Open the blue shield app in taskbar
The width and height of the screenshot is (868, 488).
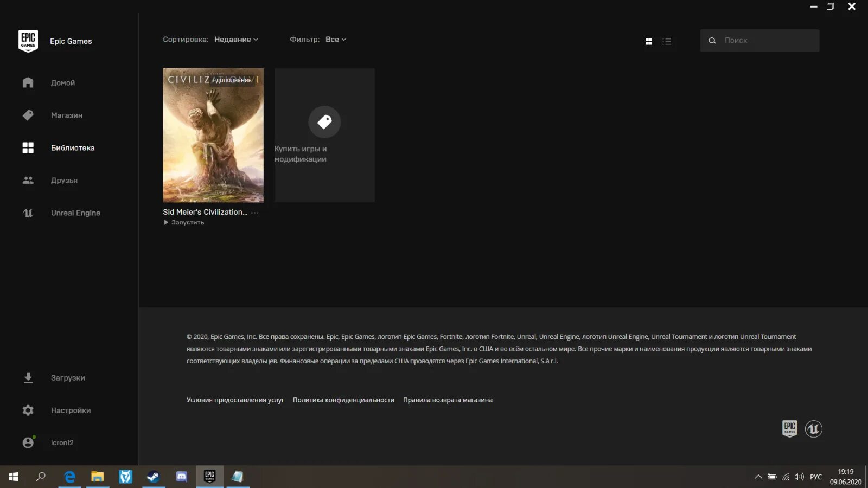coord(126,477)
